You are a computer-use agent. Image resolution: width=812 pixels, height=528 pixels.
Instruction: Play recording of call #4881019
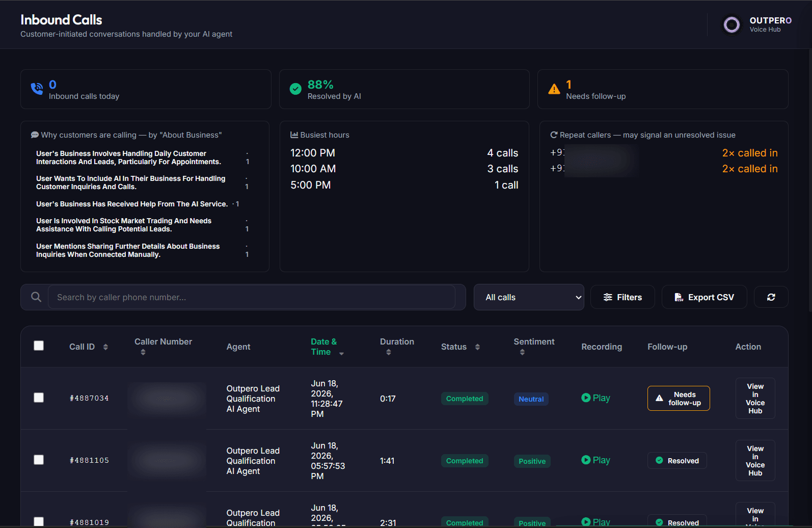tap(596, 522)
